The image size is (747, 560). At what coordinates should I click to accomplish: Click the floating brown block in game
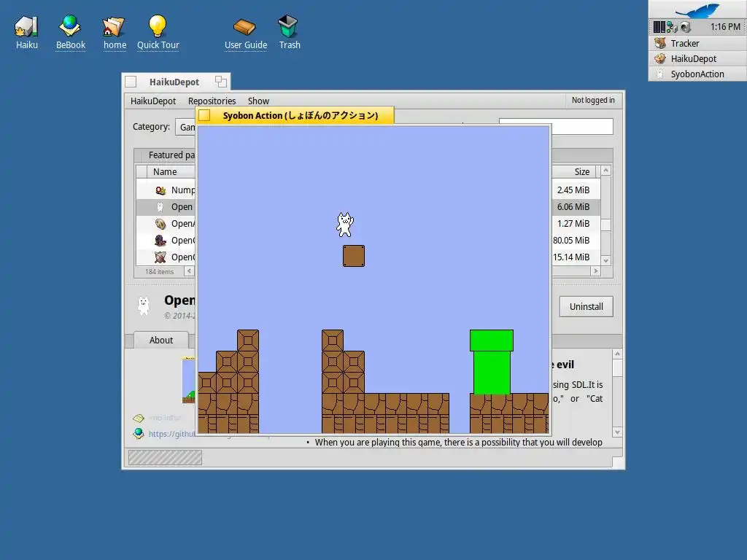[x=354, y=256]
